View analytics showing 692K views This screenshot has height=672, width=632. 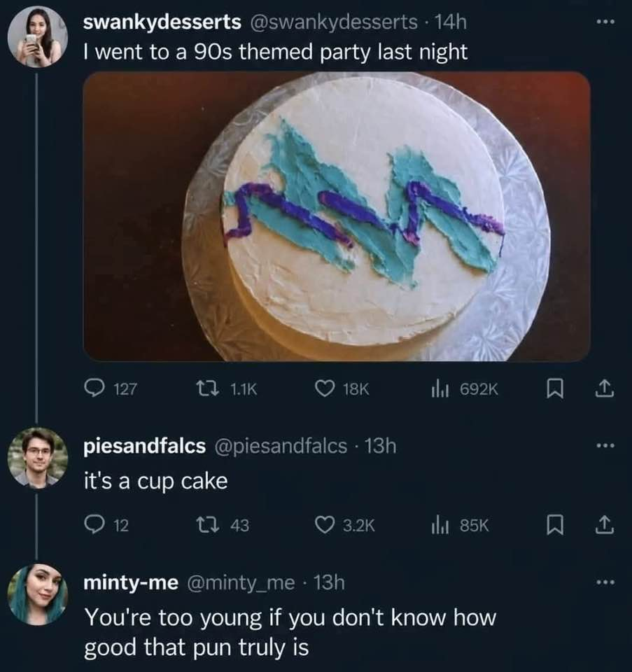coord(465,388)
